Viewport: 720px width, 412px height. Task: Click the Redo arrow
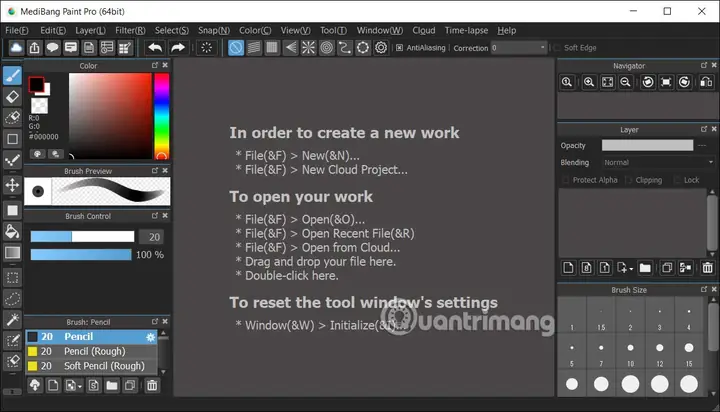178,48
